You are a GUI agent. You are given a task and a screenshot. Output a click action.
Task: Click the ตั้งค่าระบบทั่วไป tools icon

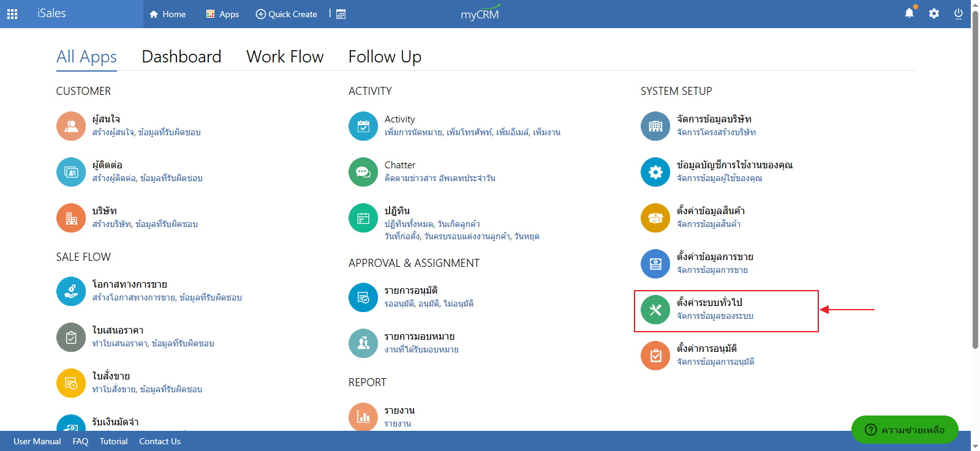(x=655, y=310)
